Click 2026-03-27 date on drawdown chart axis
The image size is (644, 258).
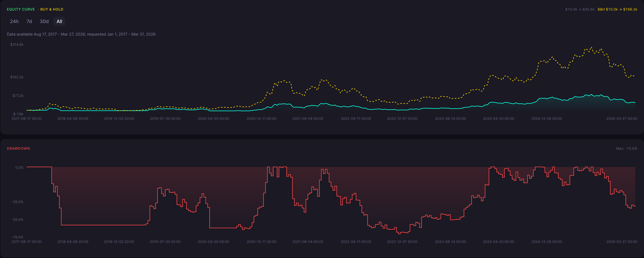pyautogui.click(x=622, y=242)
